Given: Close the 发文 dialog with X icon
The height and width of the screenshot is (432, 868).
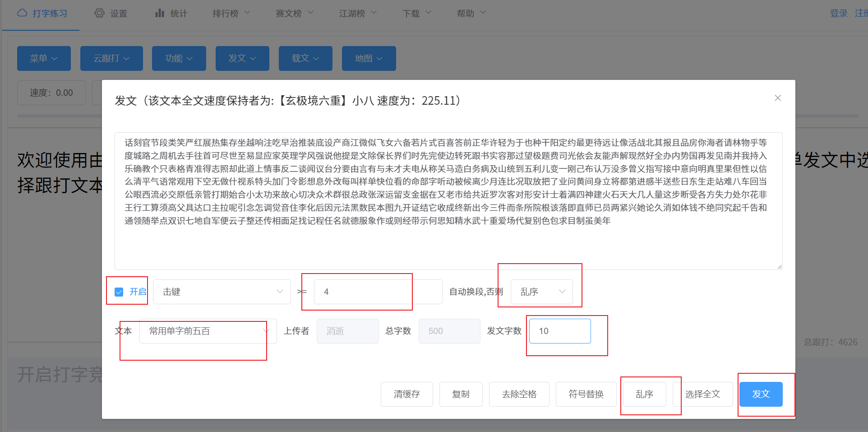Looking at the screenshot, I should point(777,98).
